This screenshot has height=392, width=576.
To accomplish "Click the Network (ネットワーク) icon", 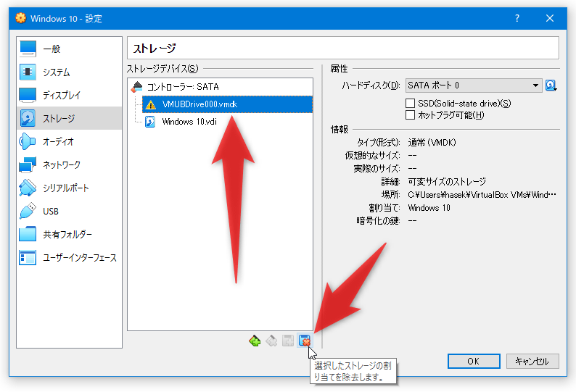I will point(28,164).
